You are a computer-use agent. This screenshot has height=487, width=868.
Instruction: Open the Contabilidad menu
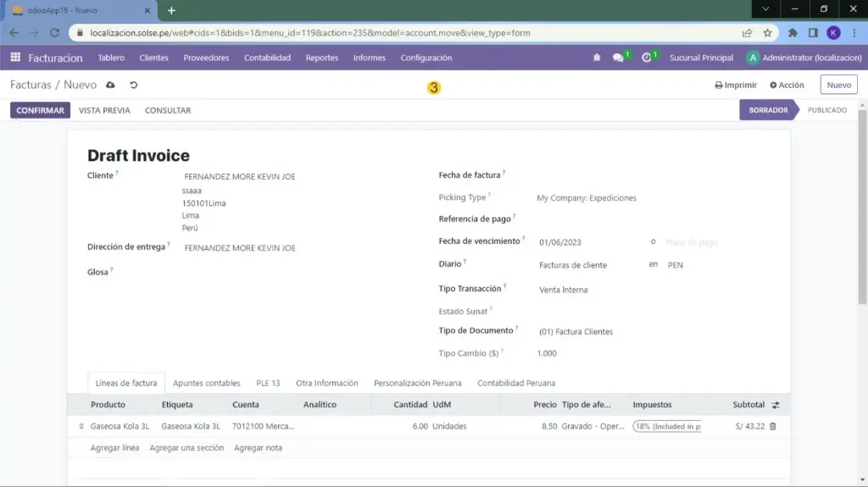point(267,58)
